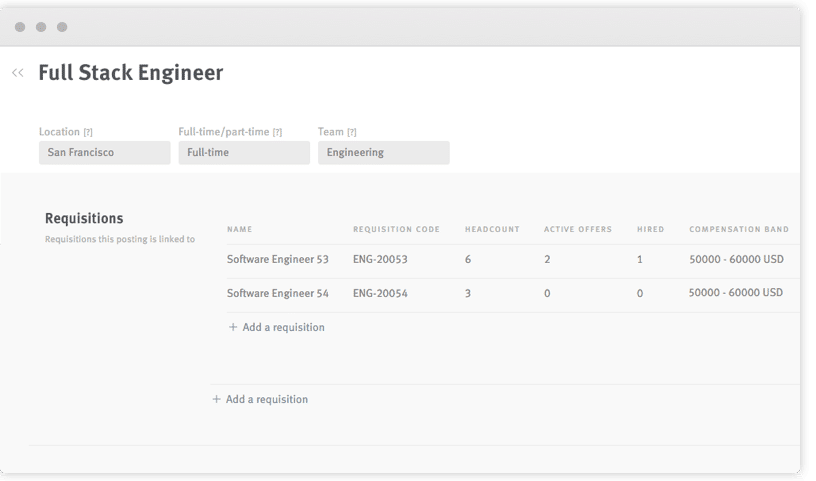The height and width of the screenshot is (481, 816).
Task: Click plus icon beside upper Add a requisition
Action: (233, 327)
